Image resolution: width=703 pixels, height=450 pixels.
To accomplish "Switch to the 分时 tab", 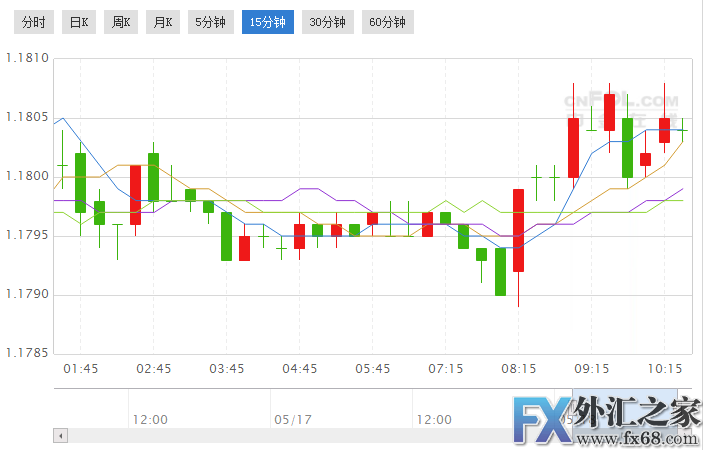I will click(33, 22).
